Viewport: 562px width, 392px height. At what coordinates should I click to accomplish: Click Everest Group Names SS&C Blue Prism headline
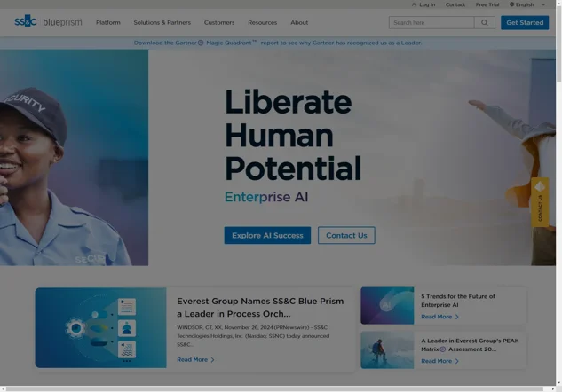coord(260,307)
